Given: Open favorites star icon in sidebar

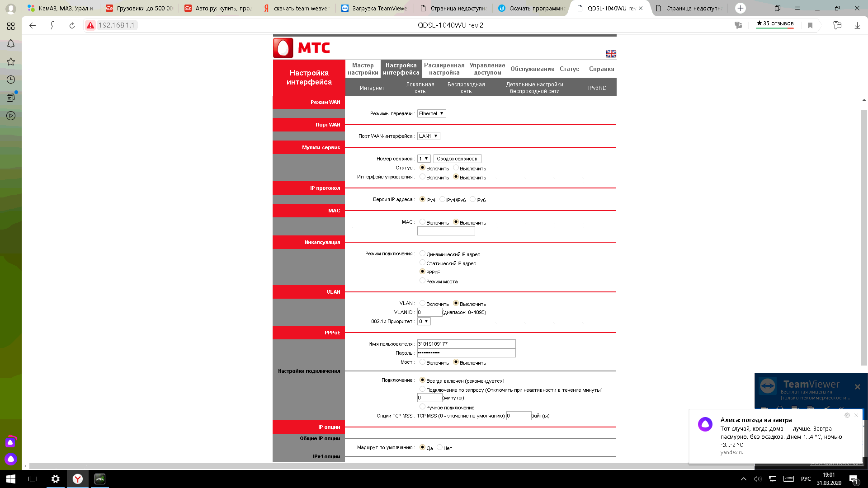Looking at the screenshot, I should [11, 61].
